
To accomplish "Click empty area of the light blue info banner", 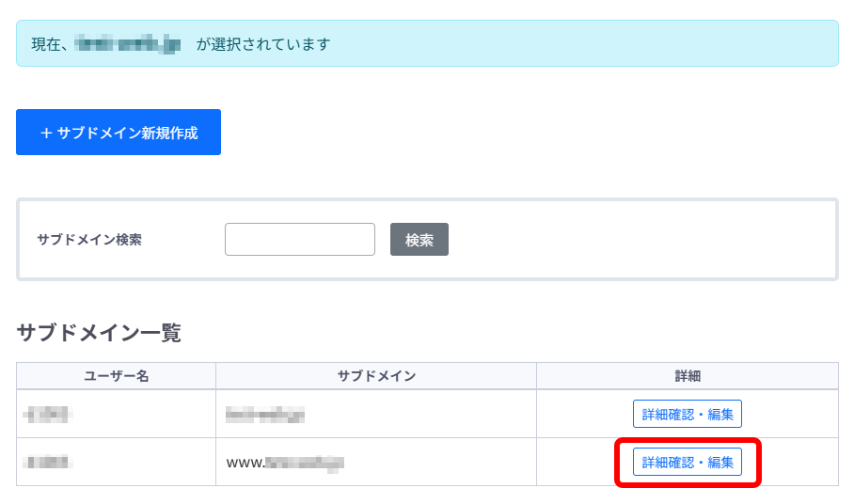I will click(583, 43).
